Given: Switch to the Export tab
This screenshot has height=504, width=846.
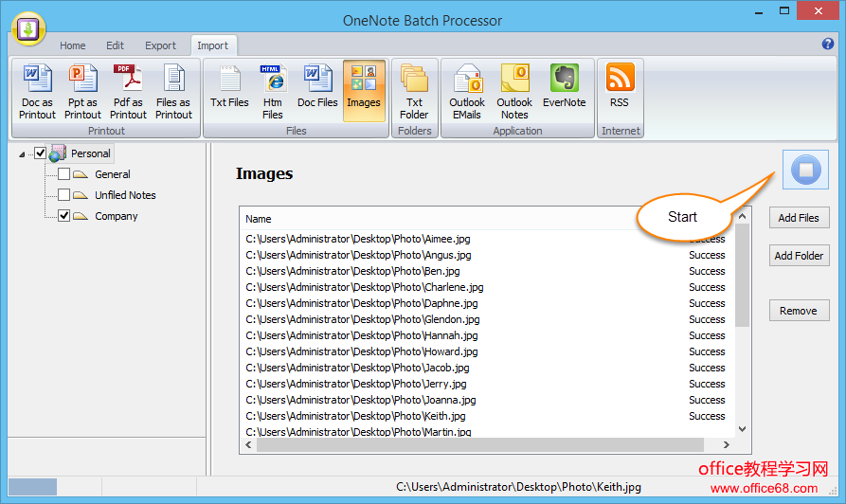Looking at the screenshot, I should [x=160, y=45].
